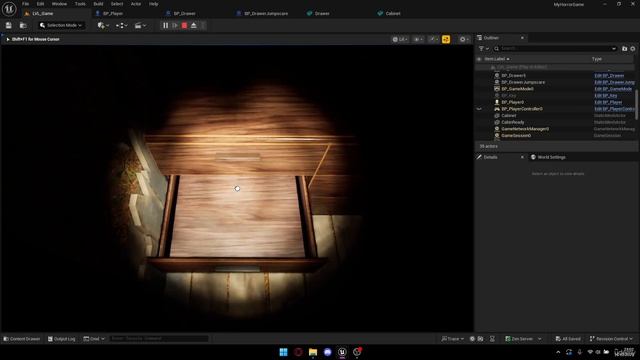Open the cinematics clapperboard dropdown
This screenshot has height=360, width=640.
(x=140, y=25)
